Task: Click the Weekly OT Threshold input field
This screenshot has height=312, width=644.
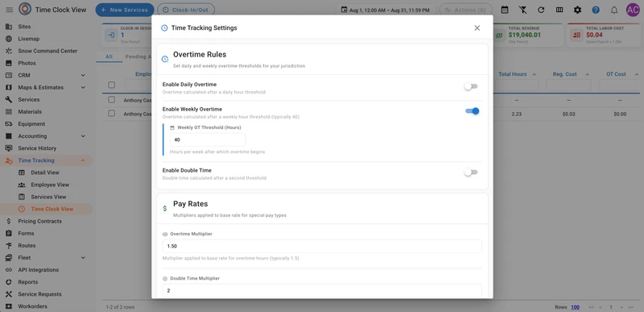Action: coord(208,139)
